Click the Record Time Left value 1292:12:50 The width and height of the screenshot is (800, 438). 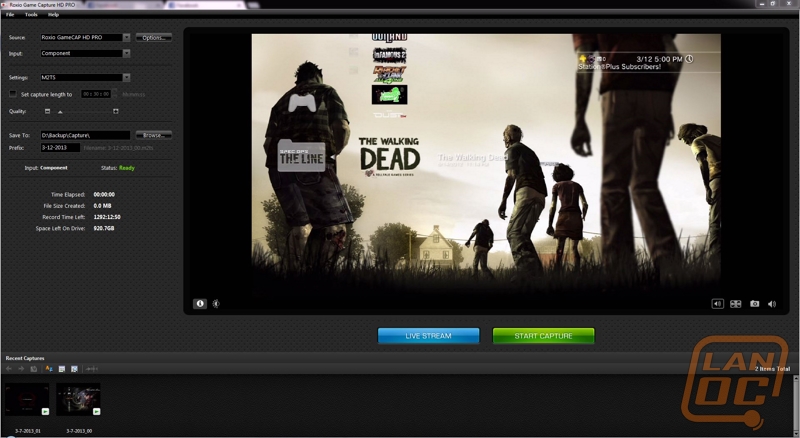pos(107,217)
